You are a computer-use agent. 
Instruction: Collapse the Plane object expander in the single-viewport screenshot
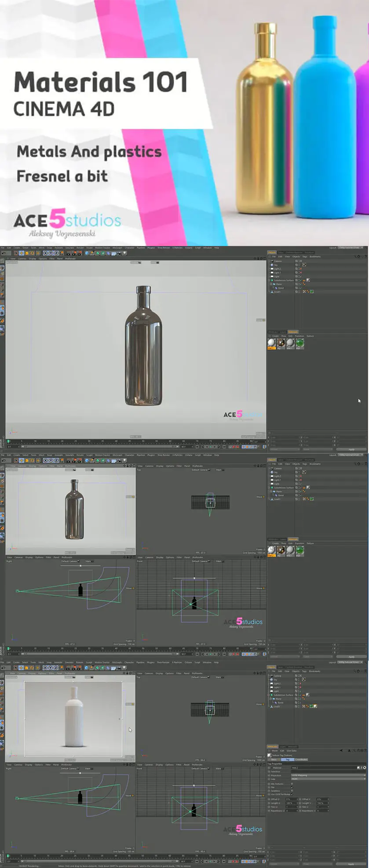(x=271, y=284)
